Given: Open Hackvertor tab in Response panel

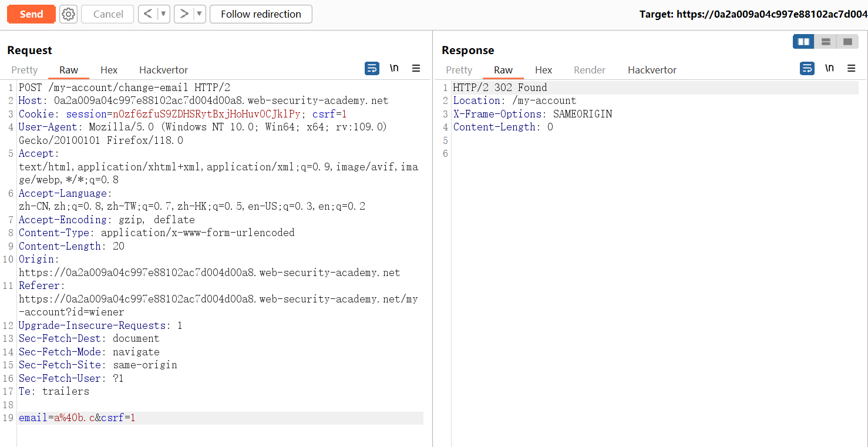Looking at the screenshot, I should 652,70.
